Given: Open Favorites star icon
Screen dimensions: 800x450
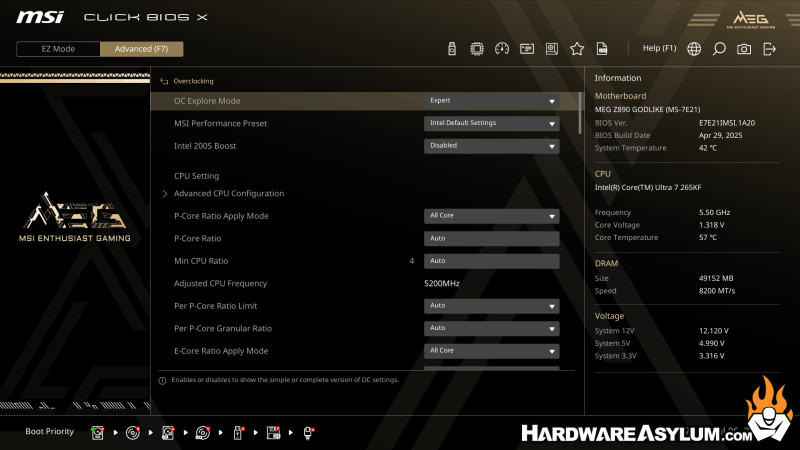Looking at the screenshot, I should [x=577, y=49].
